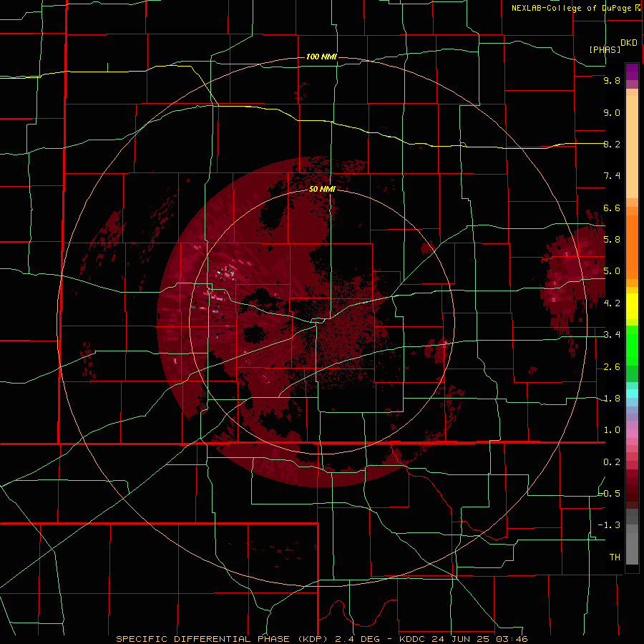Click the TH threshold label

[615, 557]
